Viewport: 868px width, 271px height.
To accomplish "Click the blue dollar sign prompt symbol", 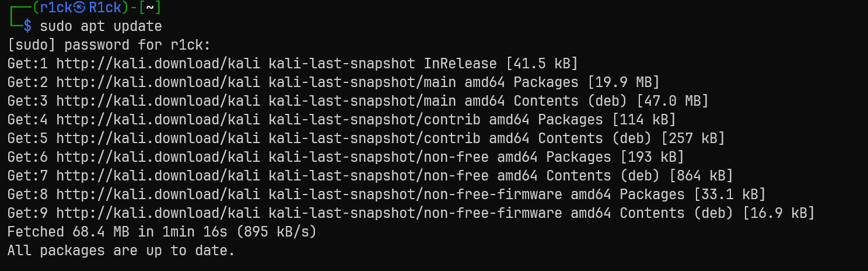I will 27,26.
